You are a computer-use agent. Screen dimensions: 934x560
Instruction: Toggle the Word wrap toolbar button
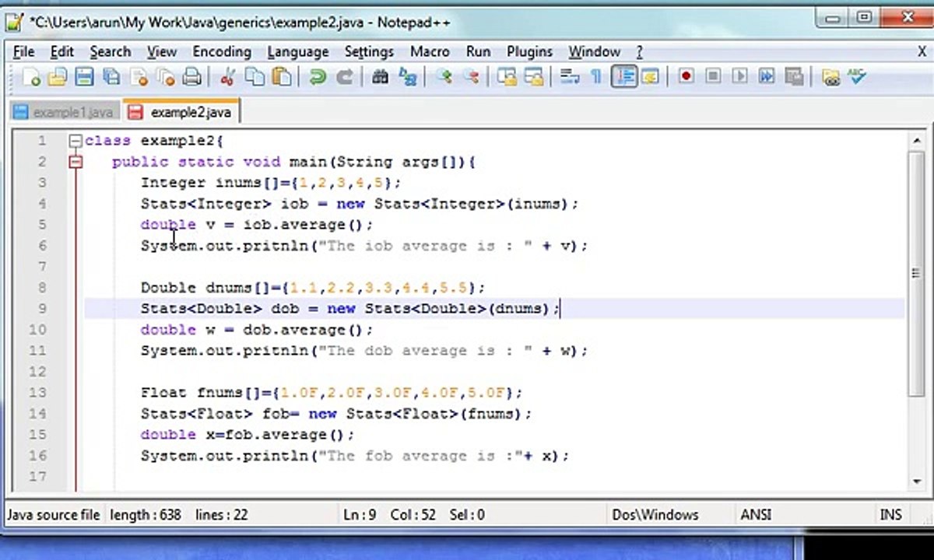click(570, 77)
